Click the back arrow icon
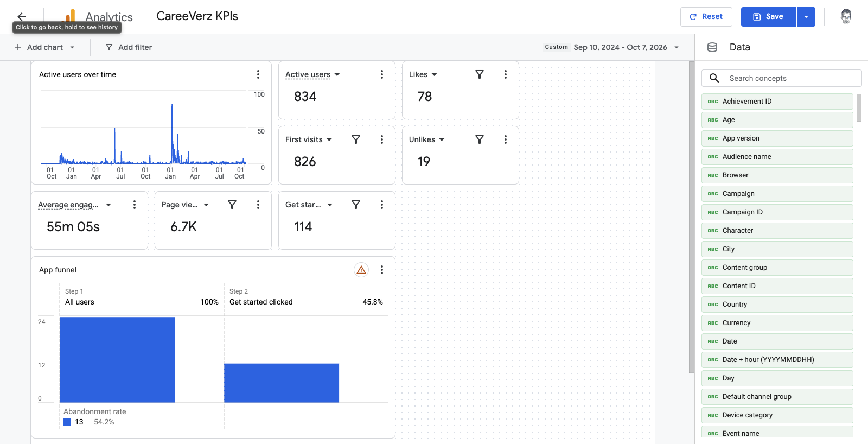 pyautogui.click(x=22, y=16)
